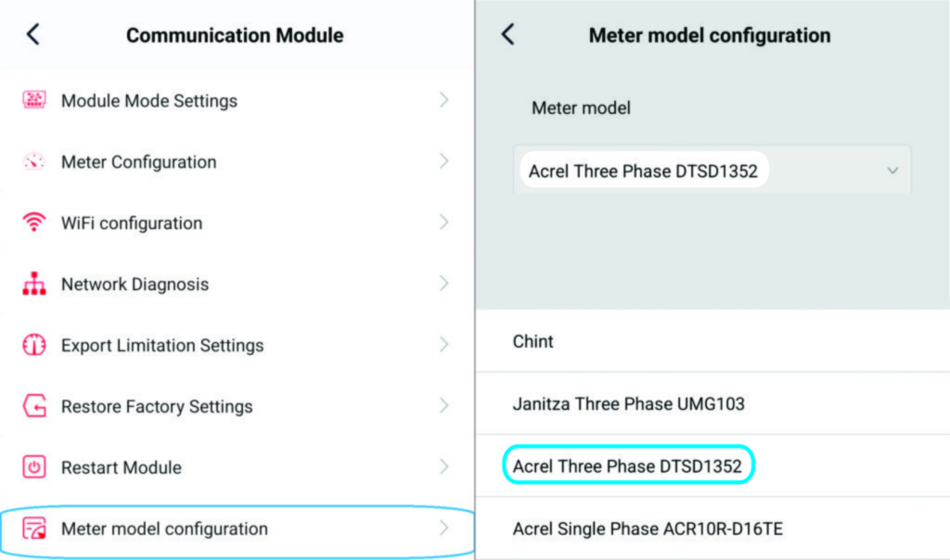Click the Restore Factory Settings icon
950x560 pixels.
coord(34,405)
